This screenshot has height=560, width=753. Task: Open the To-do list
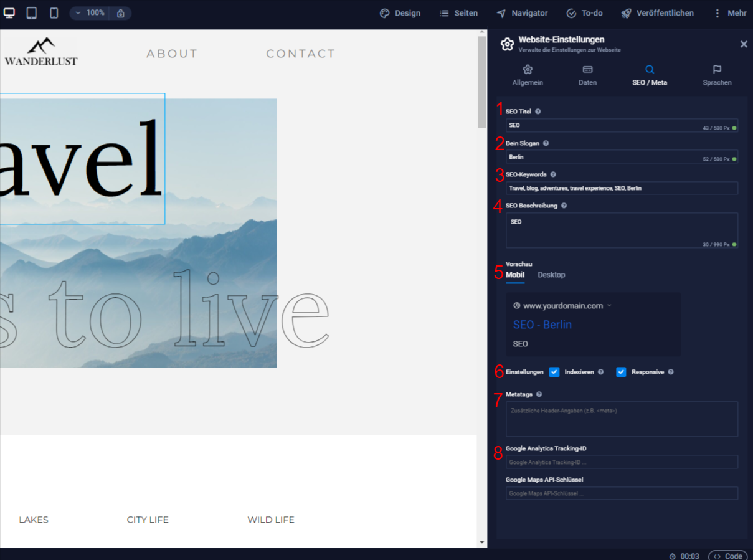click(x=584, y=13)
